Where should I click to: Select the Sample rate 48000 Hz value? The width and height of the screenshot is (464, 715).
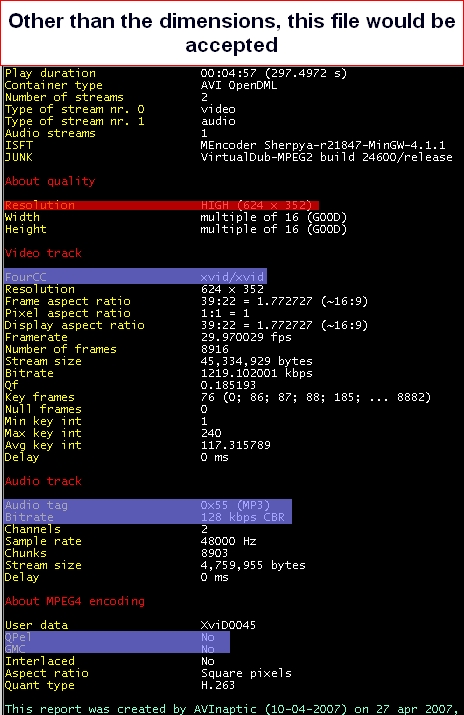pos(228,541)
